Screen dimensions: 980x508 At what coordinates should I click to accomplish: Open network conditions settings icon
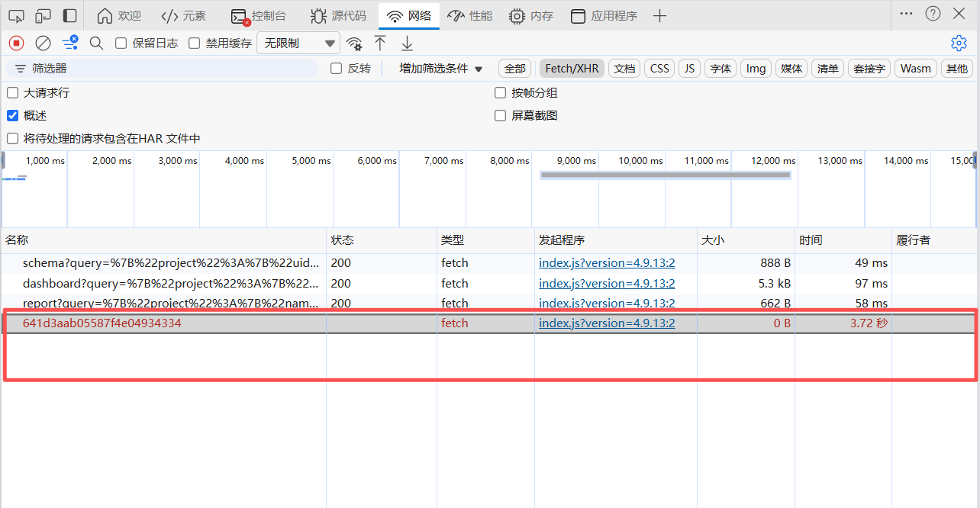pyautogui.click(x=354, y=43)
